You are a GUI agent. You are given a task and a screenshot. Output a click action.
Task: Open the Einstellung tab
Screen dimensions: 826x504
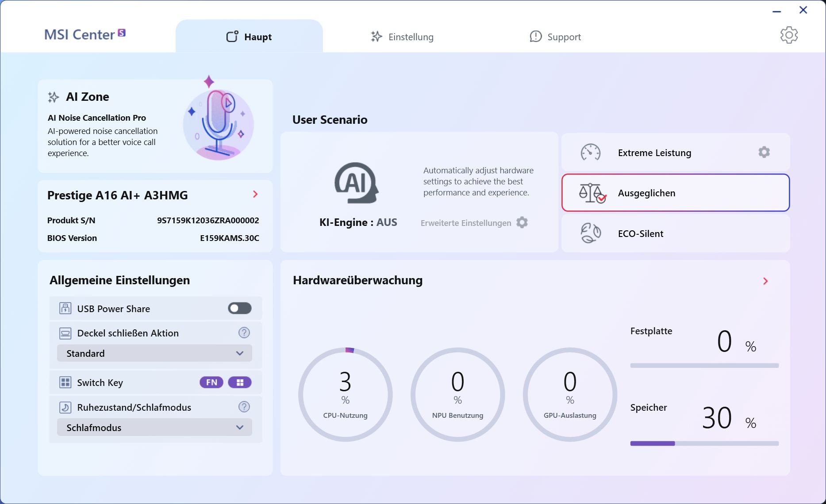pos(402,37)
